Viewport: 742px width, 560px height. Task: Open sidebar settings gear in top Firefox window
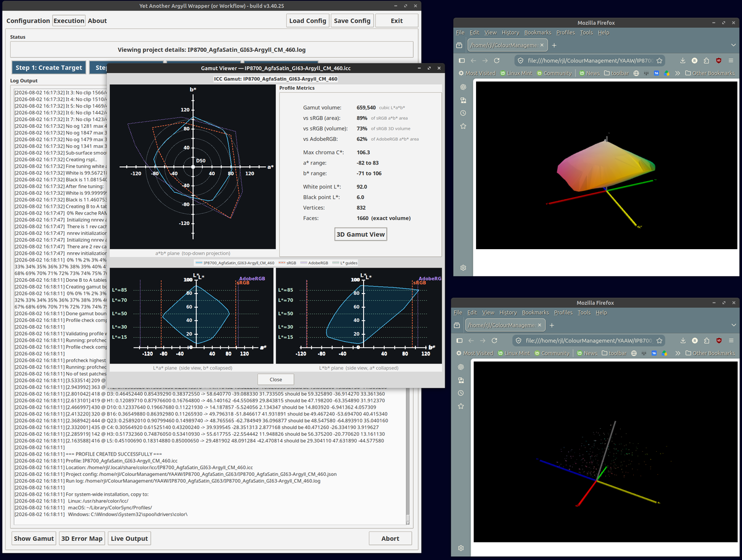(x=463, y=268)
